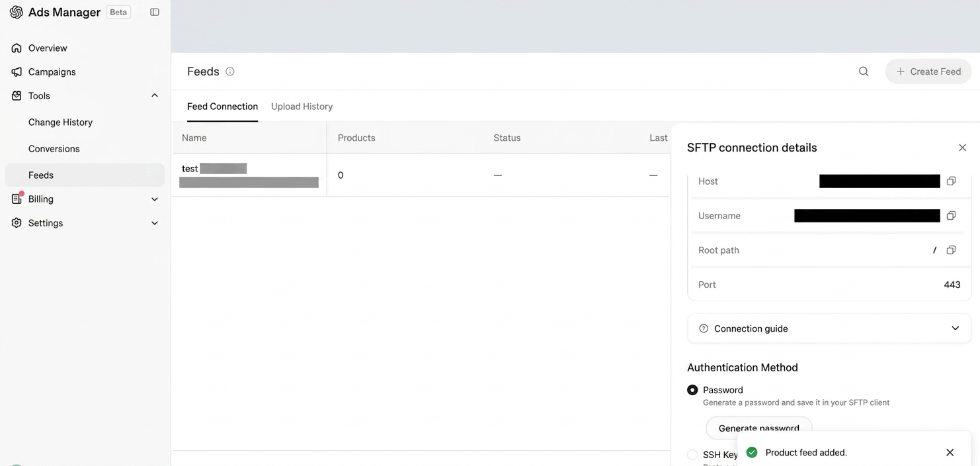This screenshot has width=980, height=466.
Task: Go to Conversions page
Action: coord(54,148)
